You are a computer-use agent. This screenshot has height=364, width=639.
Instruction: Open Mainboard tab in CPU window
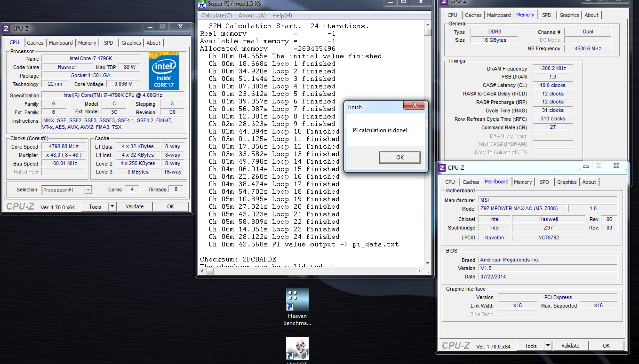click(x=61, y=43)
